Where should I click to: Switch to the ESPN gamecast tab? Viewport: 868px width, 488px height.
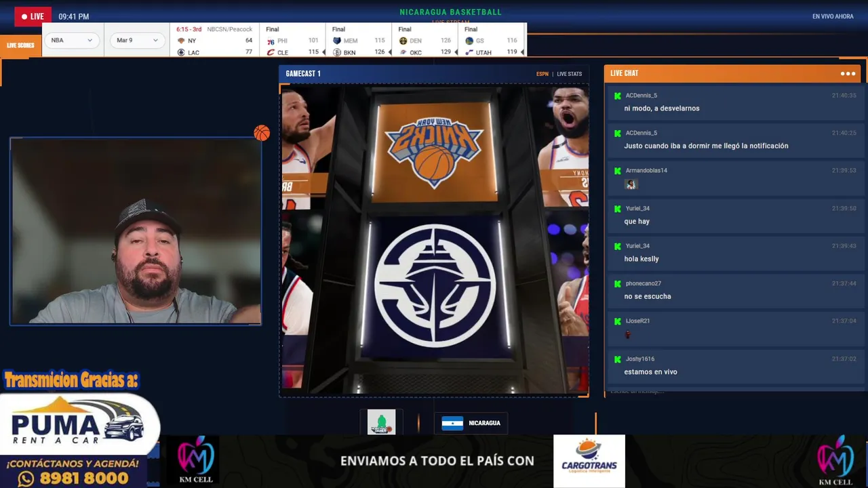tap(542, 74)
